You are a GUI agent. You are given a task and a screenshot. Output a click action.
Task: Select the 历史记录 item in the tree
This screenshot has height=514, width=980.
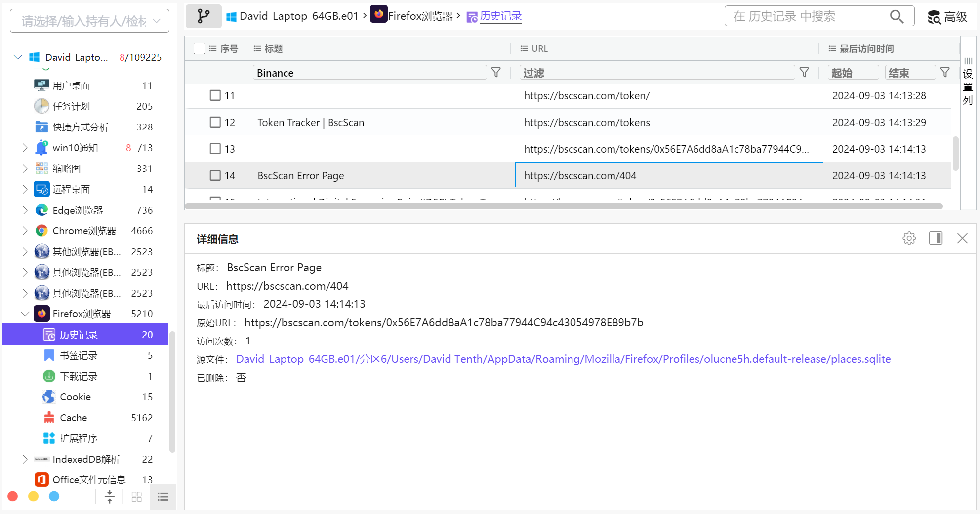(x=85, y=335)
